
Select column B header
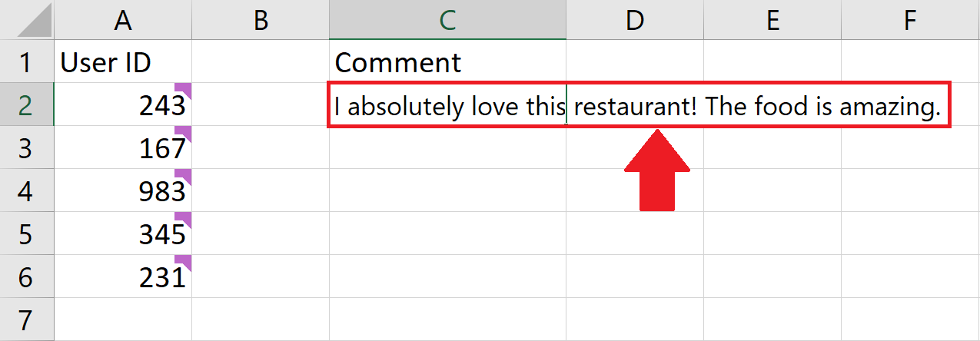pyautogui.click(x=261, y=20)
